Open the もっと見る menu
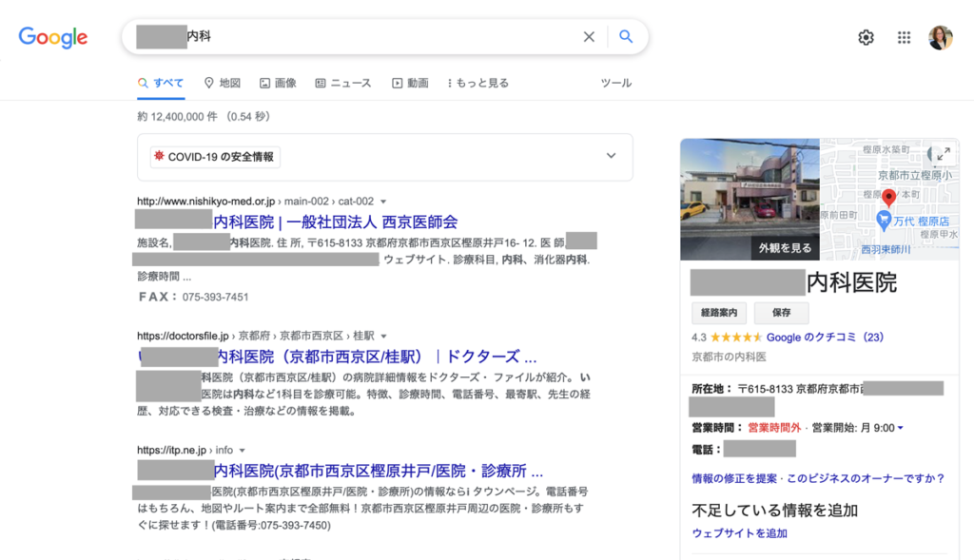974x560 pixels. [x=477, y=84]
